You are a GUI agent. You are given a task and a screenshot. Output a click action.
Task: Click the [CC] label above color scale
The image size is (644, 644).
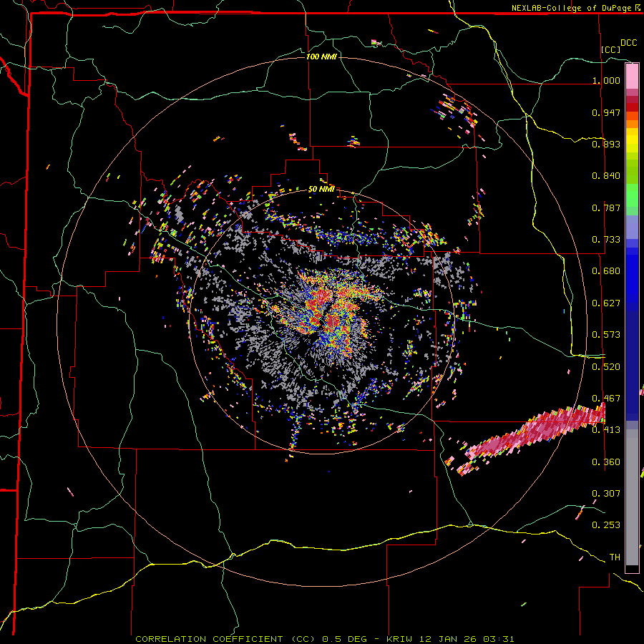point(611,49)
